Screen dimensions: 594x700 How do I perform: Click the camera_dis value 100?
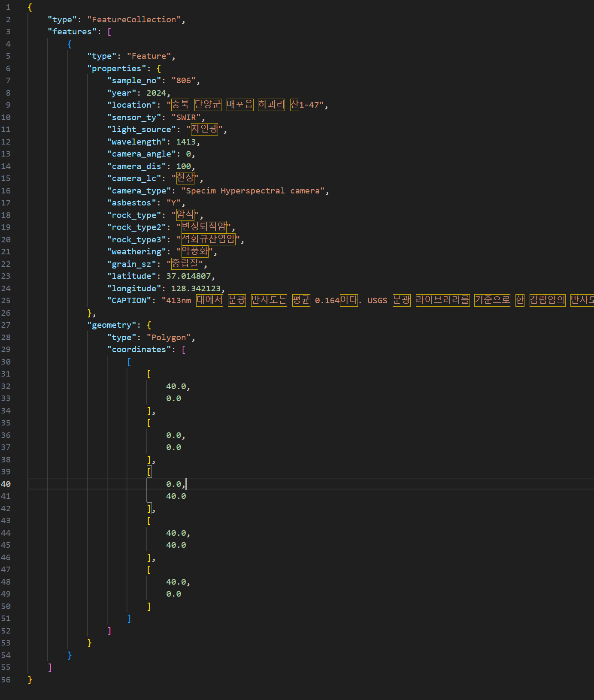coord(184,166)
